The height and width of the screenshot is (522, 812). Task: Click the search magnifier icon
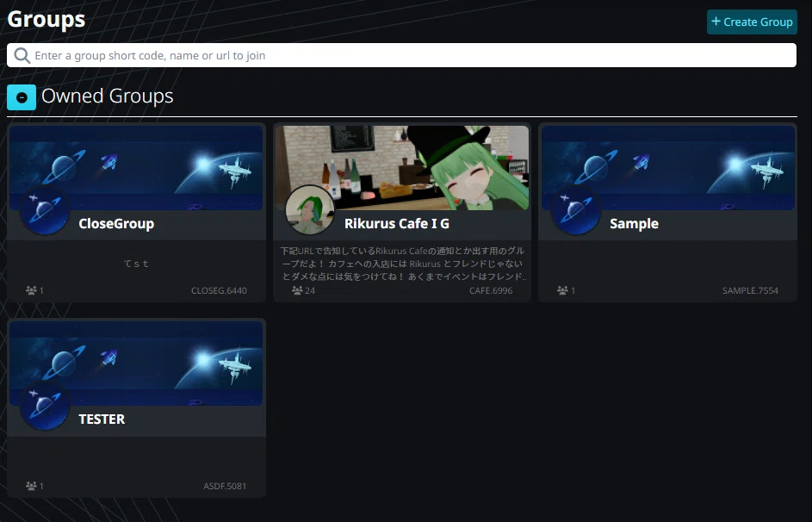pyautogui.click(x=22, y=55)
